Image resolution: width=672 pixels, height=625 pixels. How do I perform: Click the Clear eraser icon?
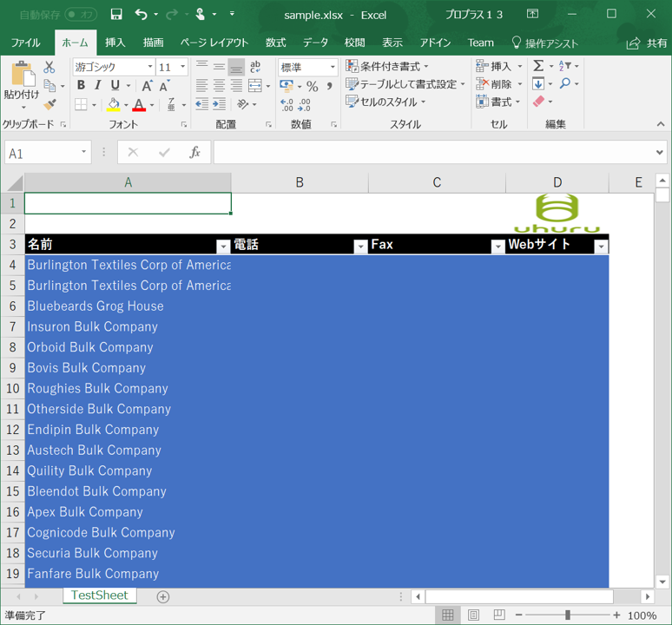(x=538, y=102)
